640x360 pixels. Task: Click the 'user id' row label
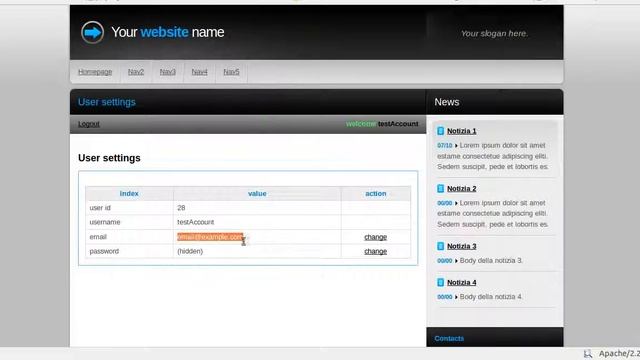coord(100,208)
